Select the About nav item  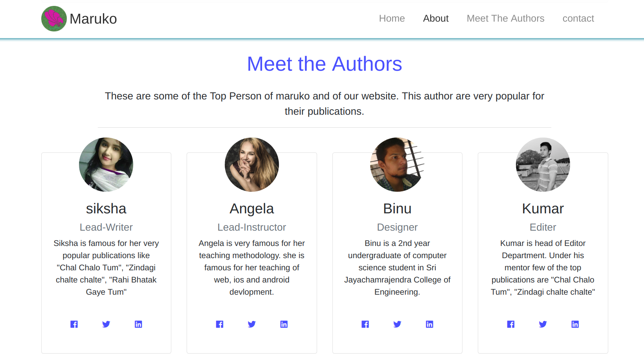pos(436,18)
